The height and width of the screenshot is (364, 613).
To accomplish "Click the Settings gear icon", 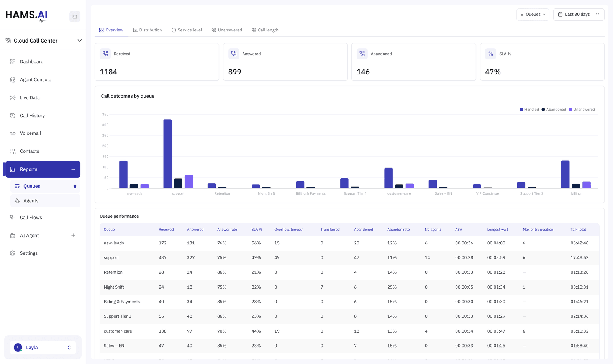I will point(13,253).
